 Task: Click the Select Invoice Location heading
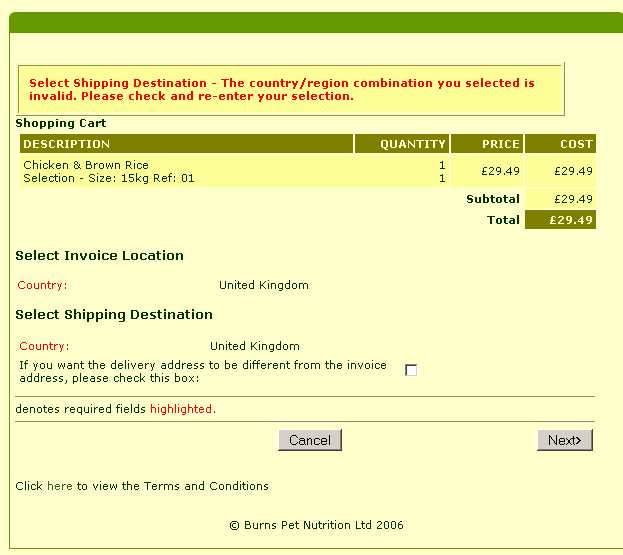click(99, 255)
